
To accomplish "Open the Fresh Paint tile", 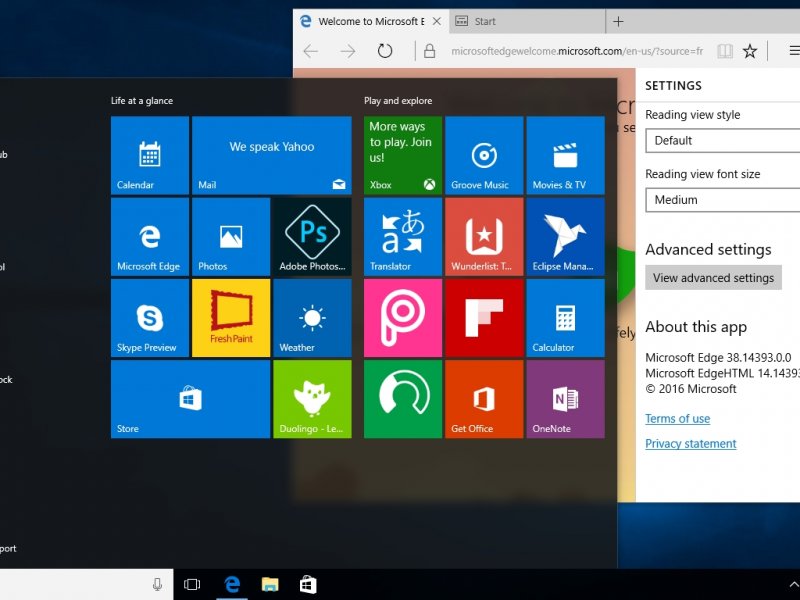I will [x=231, y=318].
